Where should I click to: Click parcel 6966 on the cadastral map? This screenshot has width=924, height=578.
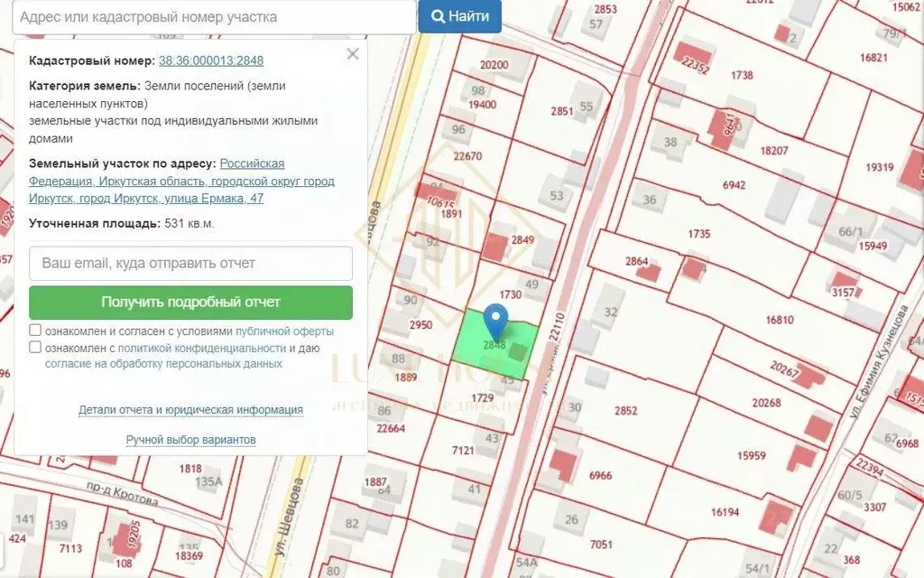pyautogui.click(x=603, y=474)
